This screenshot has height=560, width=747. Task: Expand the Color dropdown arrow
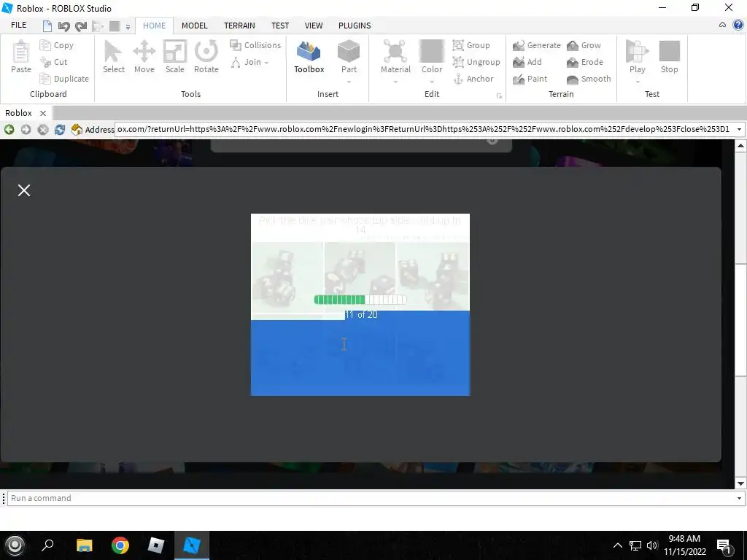[x=432, y=82]
